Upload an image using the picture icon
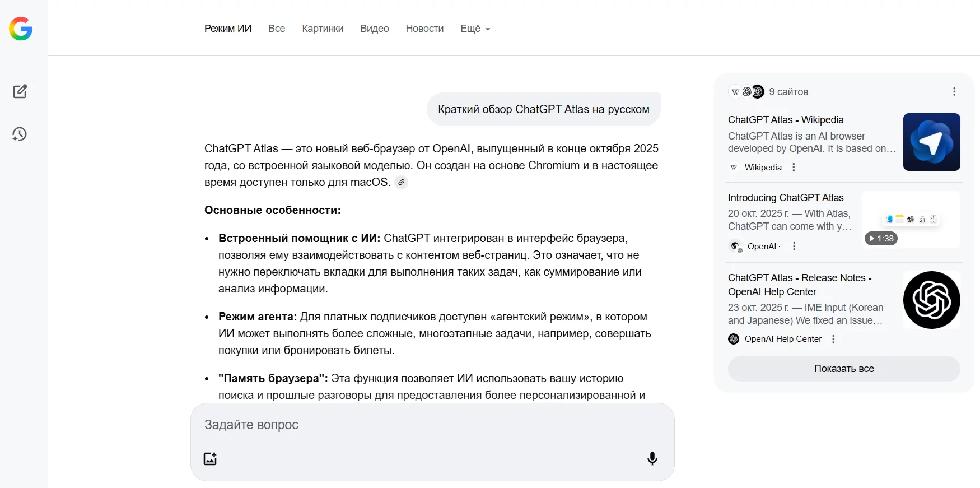The width and height of the screenshot is (980, 488). tap(210, 458)
